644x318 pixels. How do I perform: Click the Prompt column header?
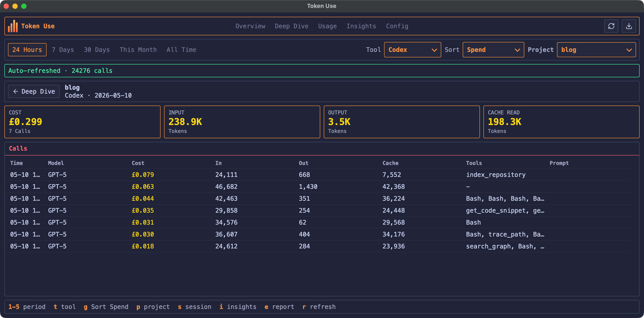559,163
